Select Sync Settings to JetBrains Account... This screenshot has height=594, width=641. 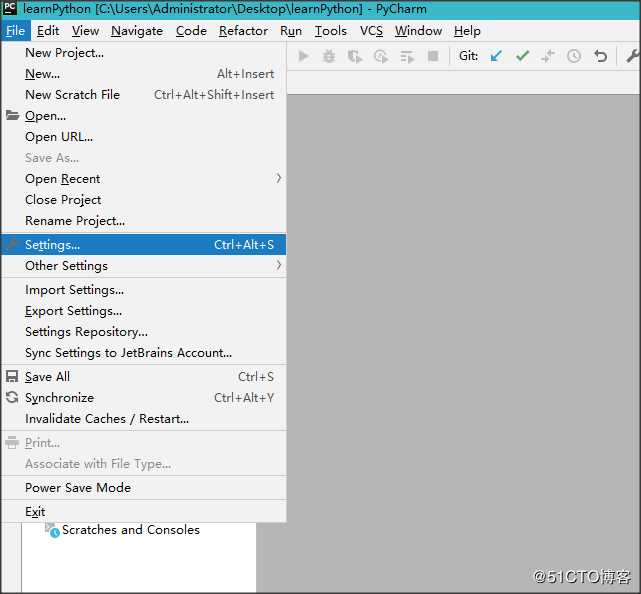coord(144,353)
